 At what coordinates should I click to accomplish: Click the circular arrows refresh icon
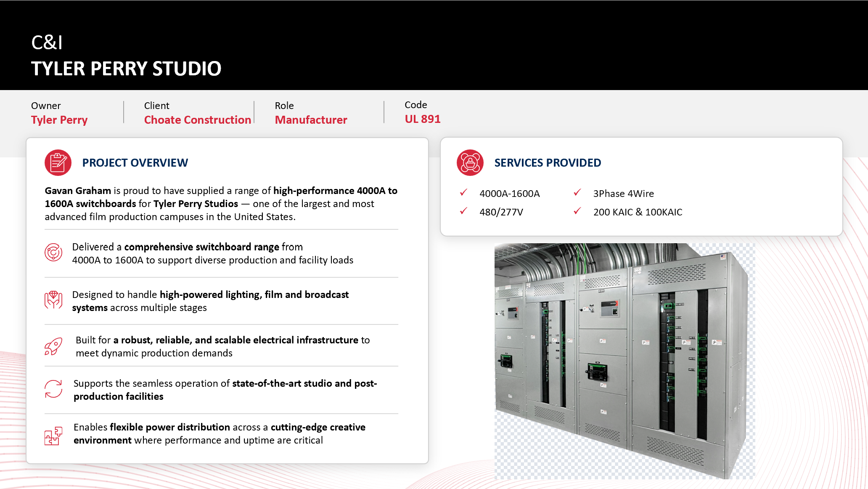(53, 389)
